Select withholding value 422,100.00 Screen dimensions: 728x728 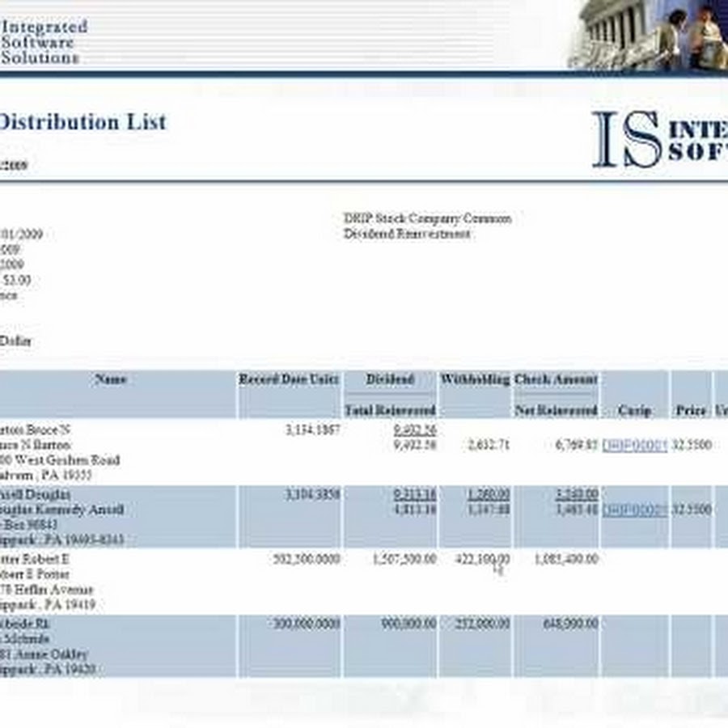pyautogui.click(x=482, y=559)
